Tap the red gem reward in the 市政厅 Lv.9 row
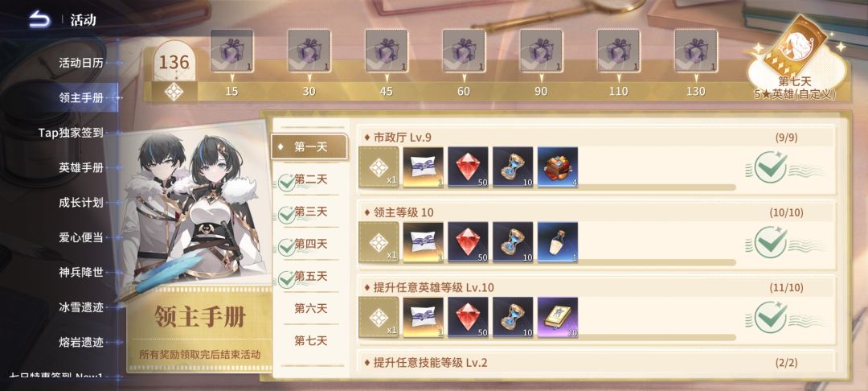This screenshot has width=868, height=391. coord(468,167)
